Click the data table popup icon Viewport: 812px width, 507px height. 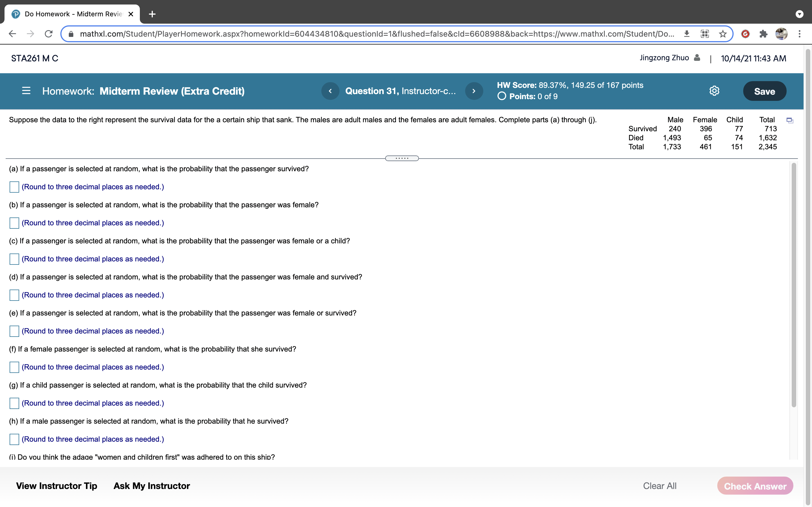pos(790,120)
